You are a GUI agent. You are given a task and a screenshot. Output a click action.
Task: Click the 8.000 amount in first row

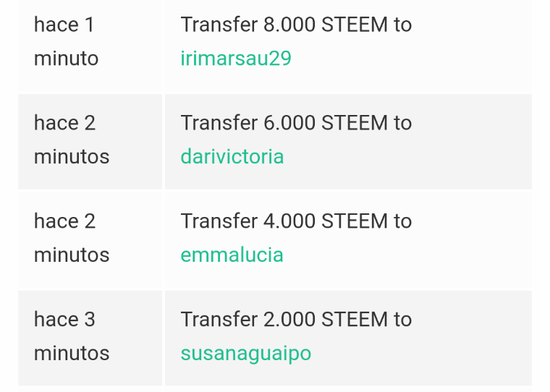(289, 25)
